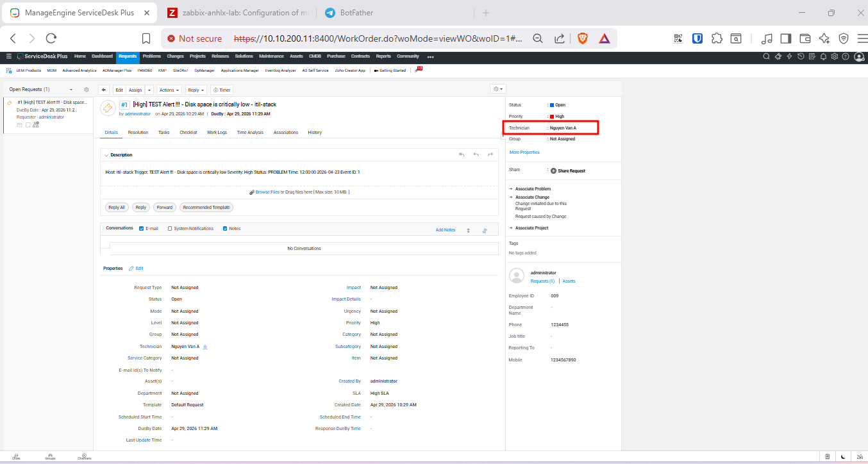Enable the System Notifications checkbox

(x=170, y=229)
